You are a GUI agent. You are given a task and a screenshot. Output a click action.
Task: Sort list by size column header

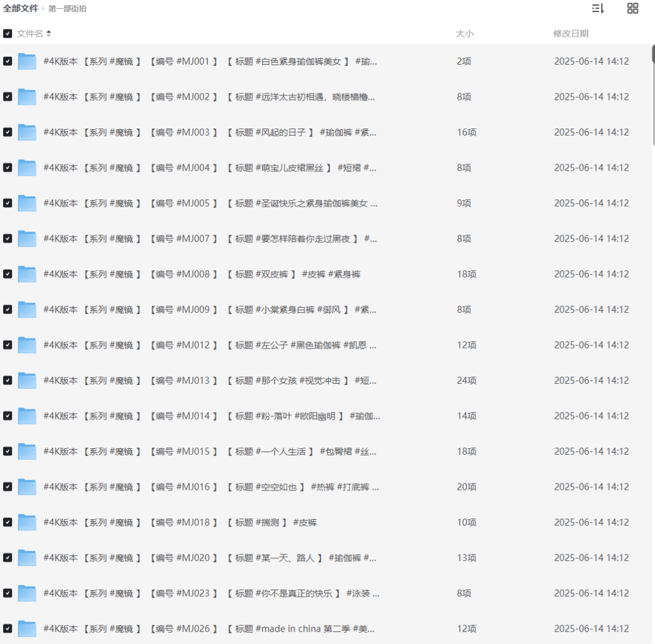[464, 33]
